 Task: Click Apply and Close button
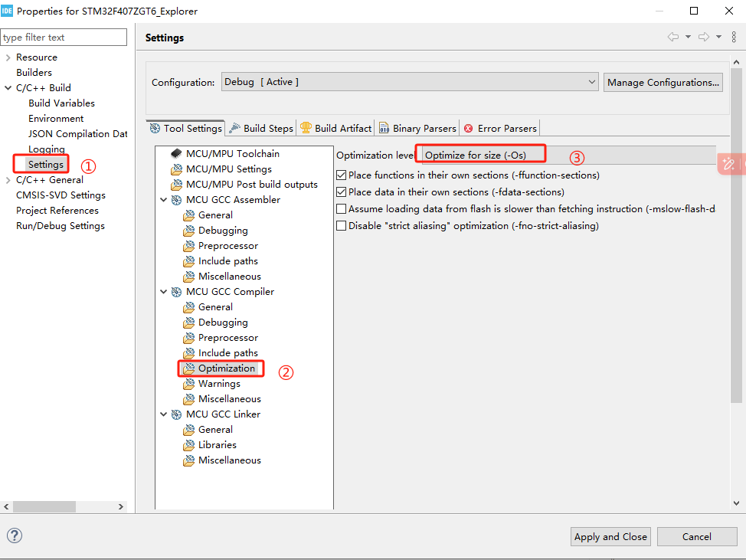coord(610,537)
